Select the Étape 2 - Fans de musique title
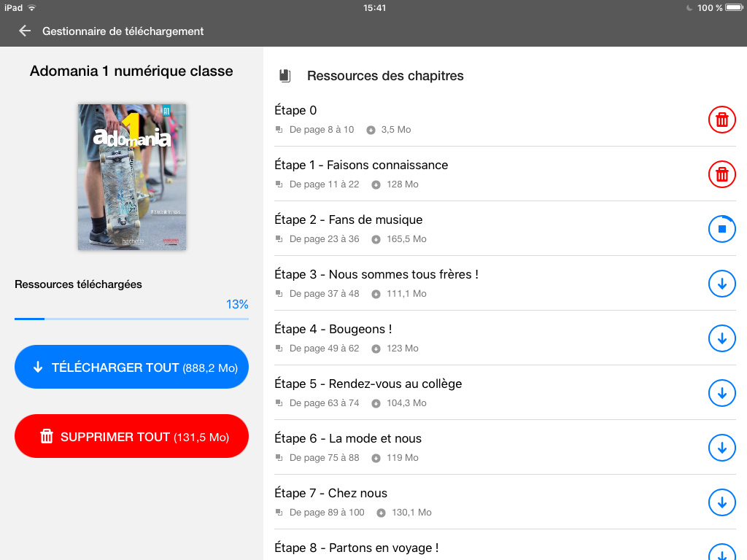Viewport: 747px width, 560px height. pyautogui.click(x=348, y=220)
